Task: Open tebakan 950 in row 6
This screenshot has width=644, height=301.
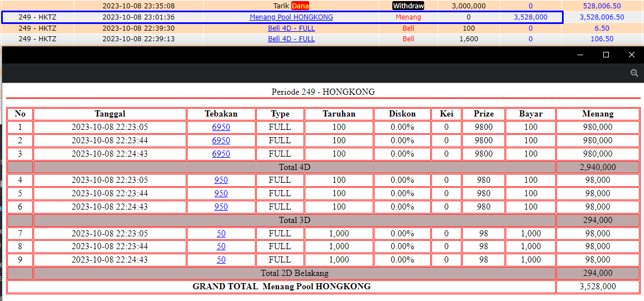Action: [221, 207]
